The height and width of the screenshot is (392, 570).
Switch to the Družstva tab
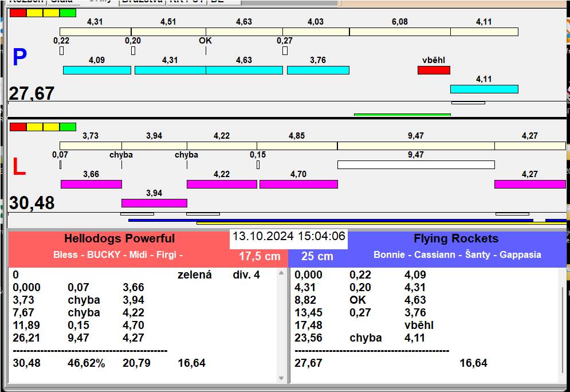(143, 2)
